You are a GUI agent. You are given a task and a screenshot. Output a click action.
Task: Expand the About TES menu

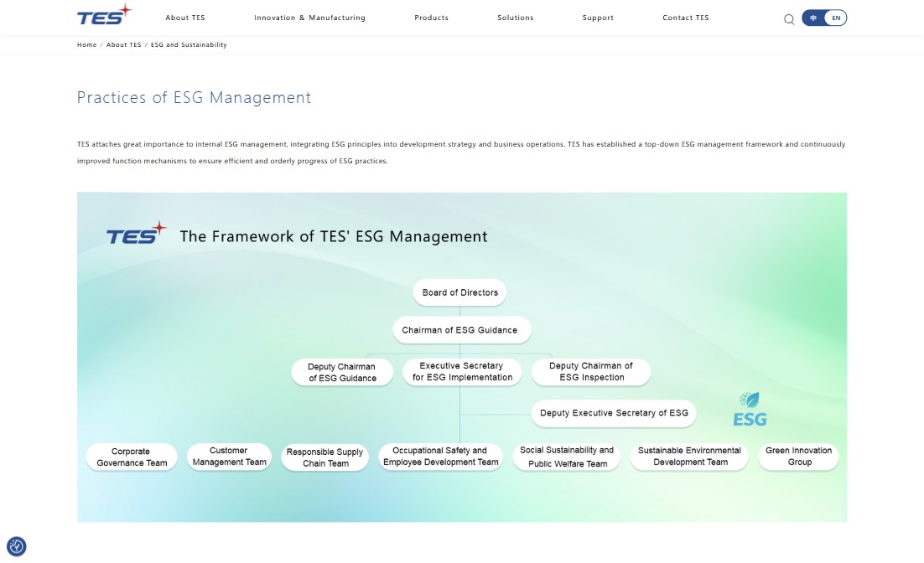185,18
